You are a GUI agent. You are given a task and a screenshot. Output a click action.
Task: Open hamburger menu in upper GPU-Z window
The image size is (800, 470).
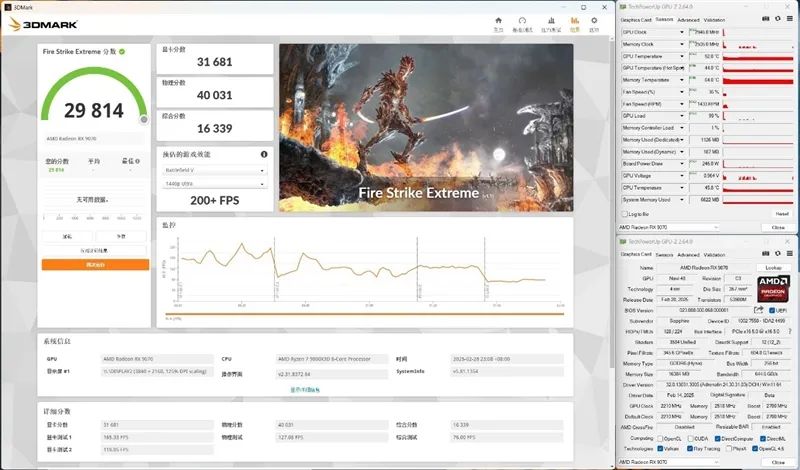click(790, 19)
